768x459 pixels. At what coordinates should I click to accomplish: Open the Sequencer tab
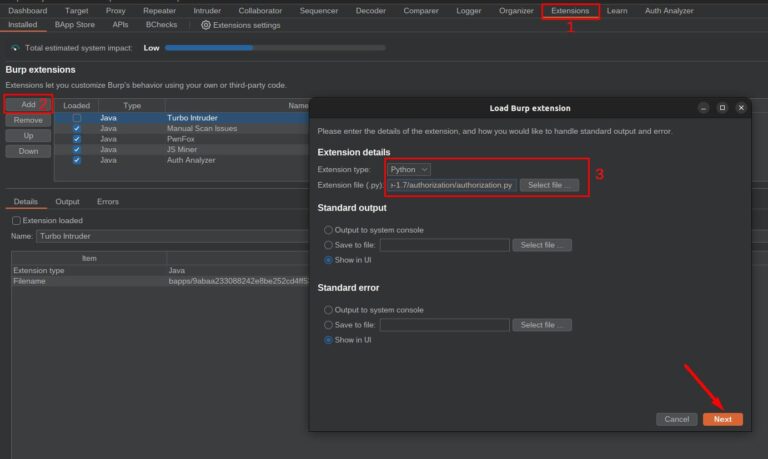click(319, 10)
